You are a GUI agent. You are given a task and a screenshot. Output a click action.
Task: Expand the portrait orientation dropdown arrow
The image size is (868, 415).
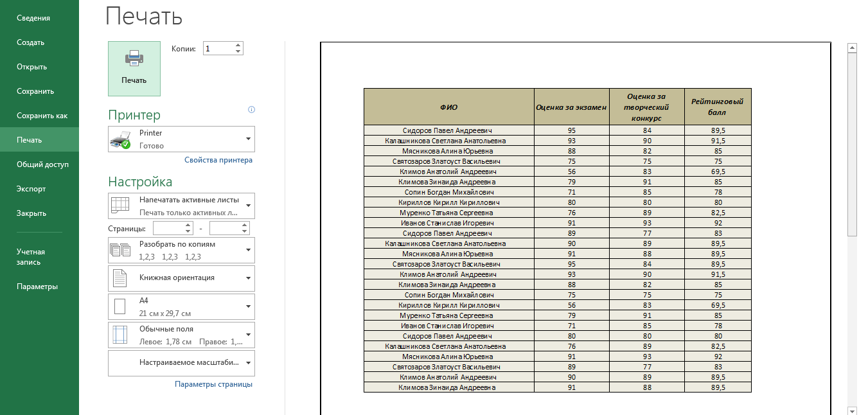(x=248, y=278)
